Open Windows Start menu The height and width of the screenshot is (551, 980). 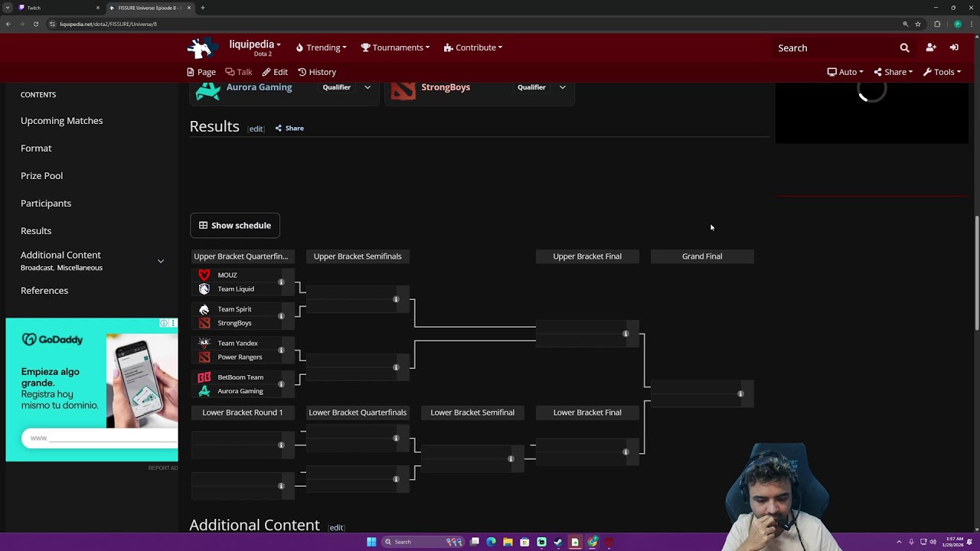[x=371, y=542]
